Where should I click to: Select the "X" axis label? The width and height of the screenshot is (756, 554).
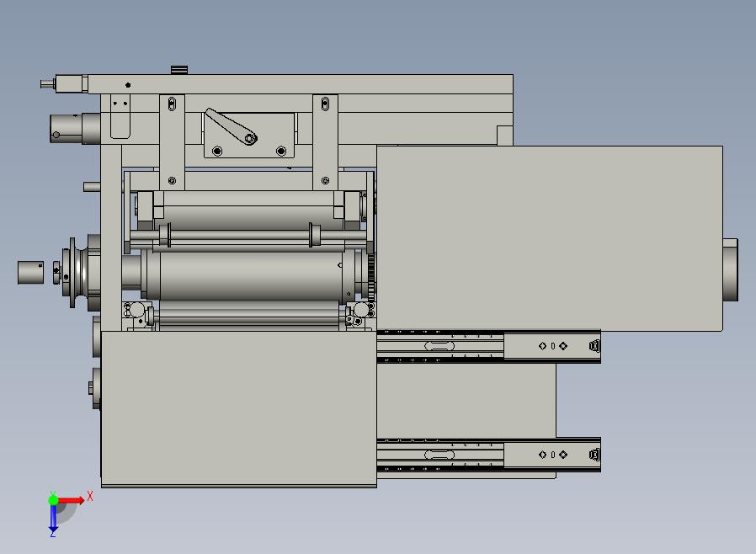[x=90, y=496]
